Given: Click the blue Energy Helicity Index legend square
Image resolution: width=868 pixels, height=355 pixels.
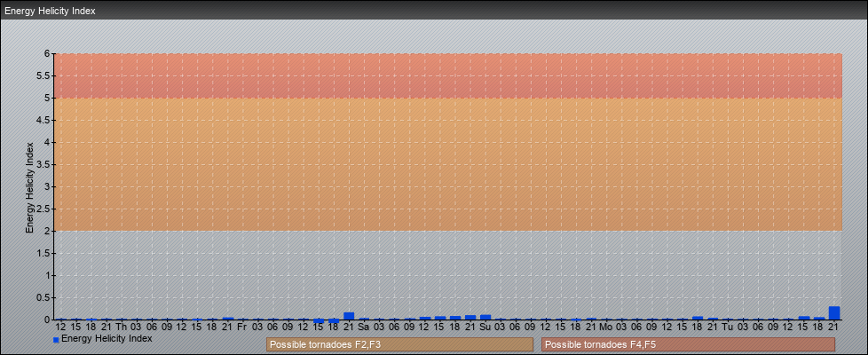Looking at the screenshot, I should tap(56, 340).
